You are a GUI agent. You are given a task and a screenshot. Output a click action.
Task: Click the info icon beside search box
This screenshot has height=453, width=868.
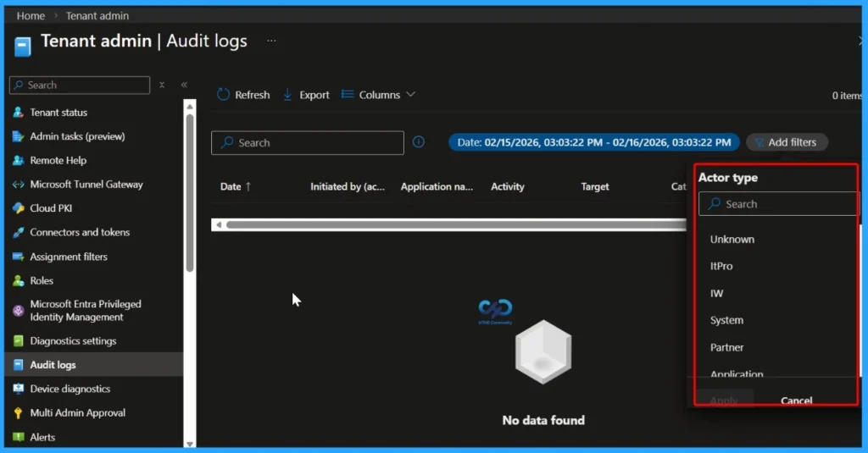pyautogui.click(x=419, y=142)
